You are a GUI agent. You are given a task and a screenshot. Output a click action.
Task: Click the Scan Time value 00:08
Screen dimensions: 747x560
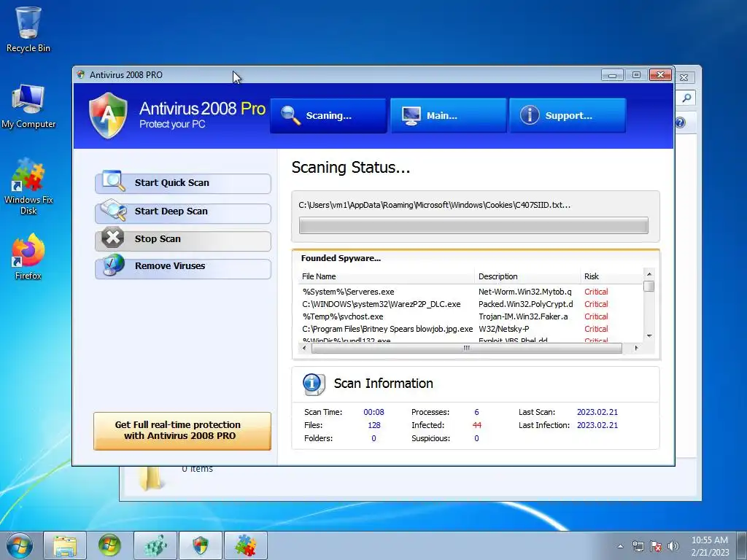pyautogui.click(x=373, y=413)
